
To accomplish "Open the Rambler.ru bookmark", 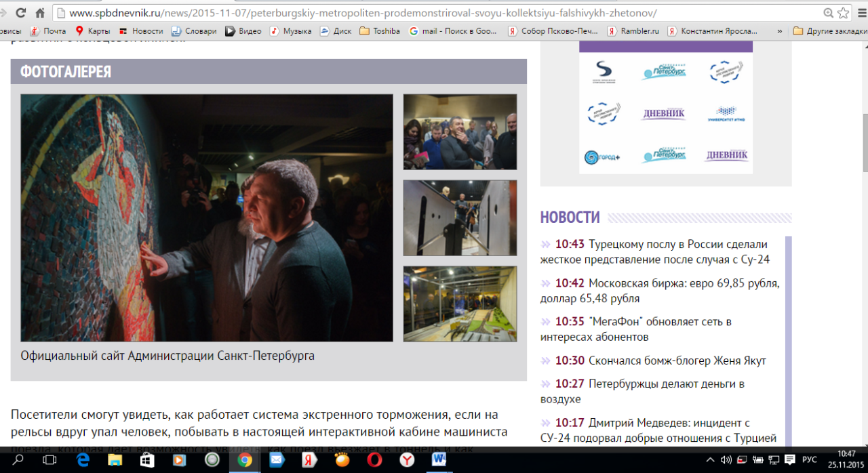I will (633, 31).
